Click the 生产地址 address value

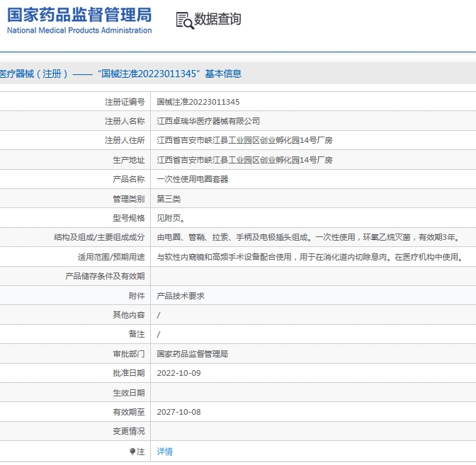(x=244, y=160)
